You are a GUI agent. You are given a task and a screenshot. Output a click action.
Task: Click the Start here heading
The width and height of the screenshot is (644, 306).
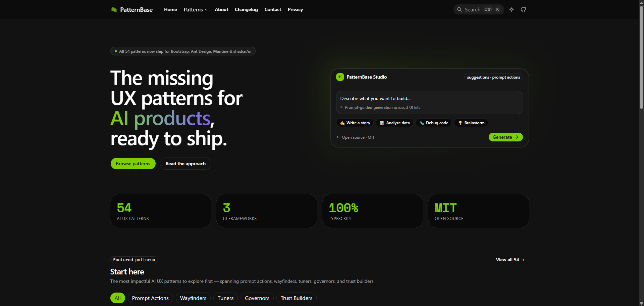point(127,272)
